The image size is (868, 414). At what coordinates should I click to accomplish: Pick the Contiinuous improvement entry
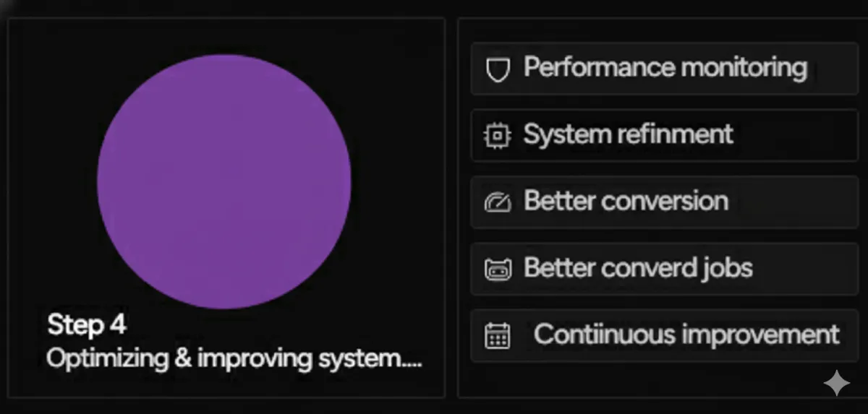click(x=664, y=335)
